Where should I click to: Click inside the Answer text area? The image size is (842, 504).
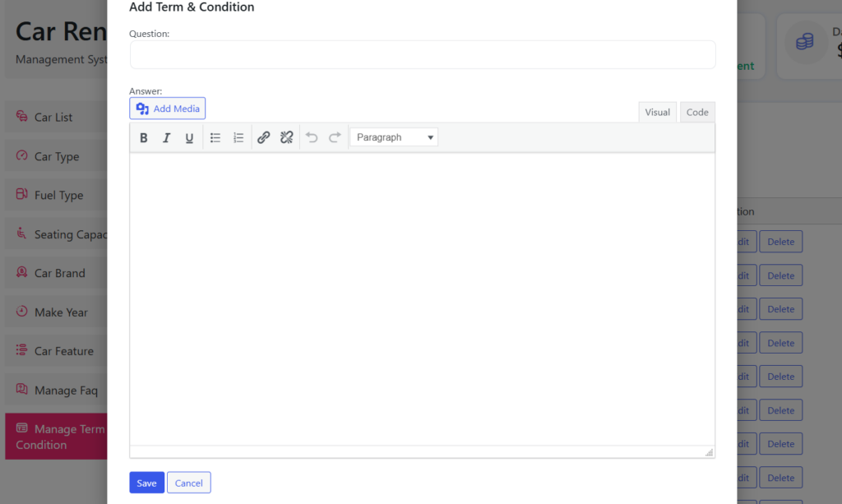tap(422, 299)
